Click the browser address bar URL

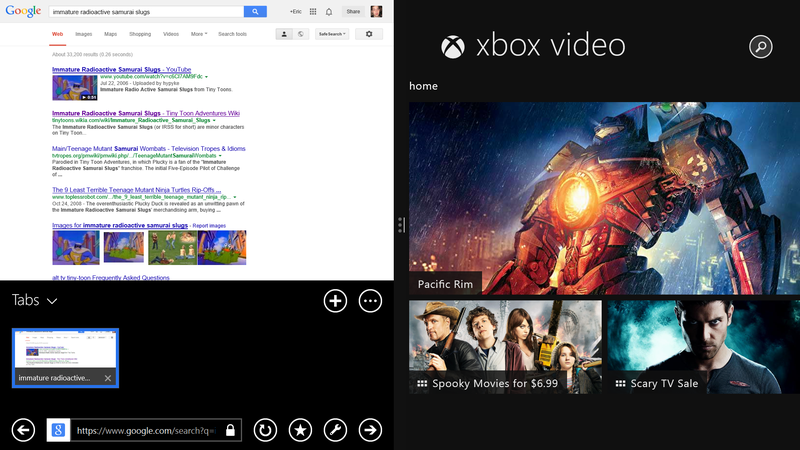pos(146,431)
